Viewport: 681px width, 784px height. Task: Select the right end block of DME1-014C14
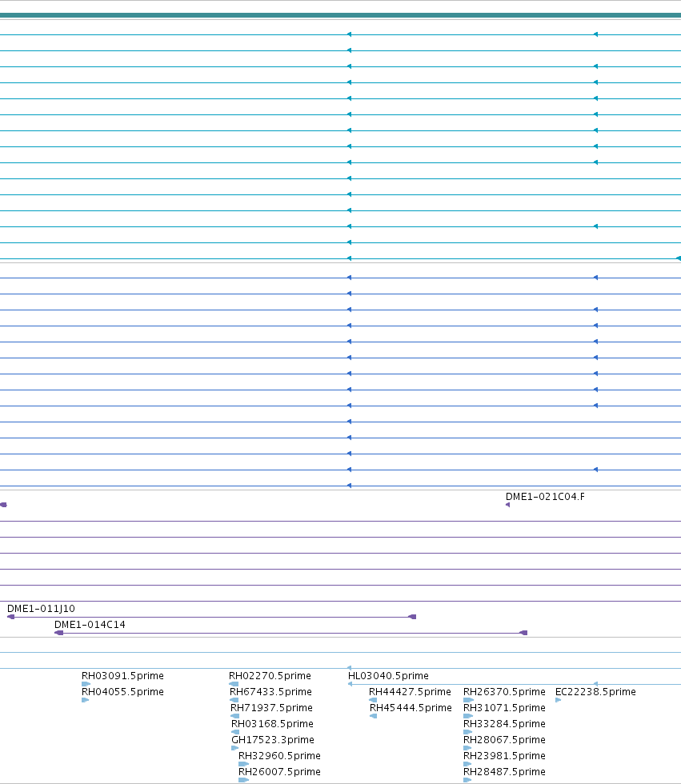click(523, 633)
